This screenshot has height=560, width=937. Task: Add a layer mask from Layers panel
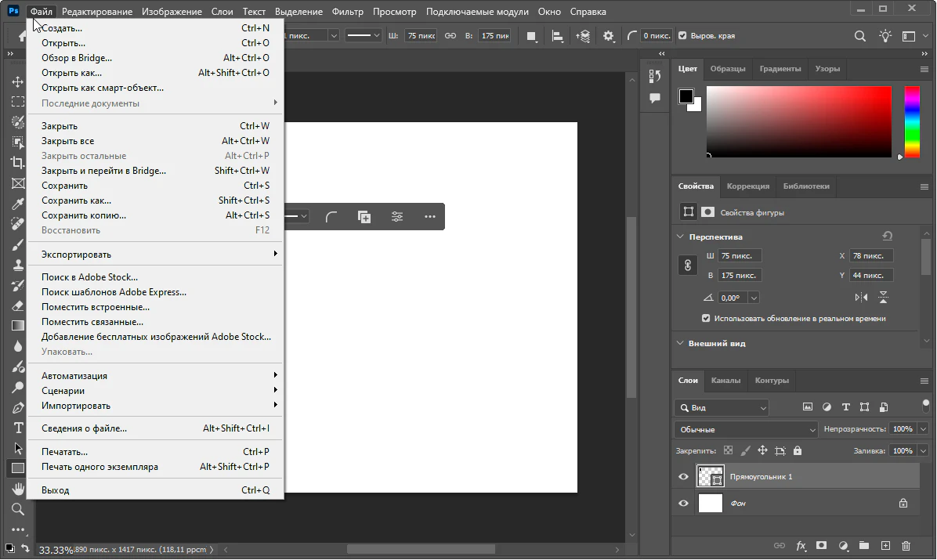pyautogui.click(x=821, y=546)
